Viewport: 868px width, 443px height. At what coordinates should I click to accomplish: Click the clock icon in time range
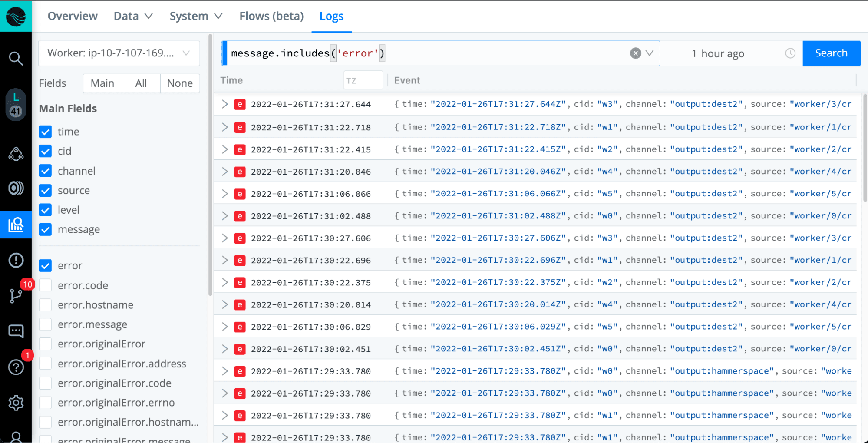790,53
